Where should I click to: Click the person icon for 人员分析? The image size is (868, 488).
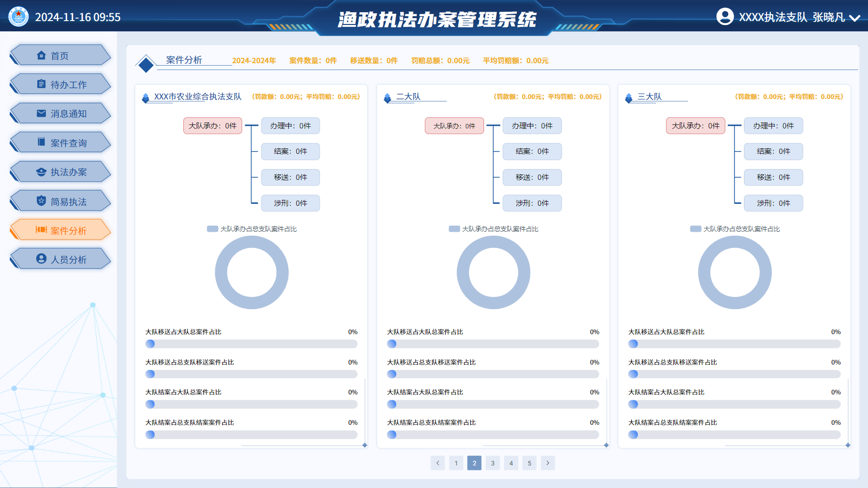coord(42,259)
